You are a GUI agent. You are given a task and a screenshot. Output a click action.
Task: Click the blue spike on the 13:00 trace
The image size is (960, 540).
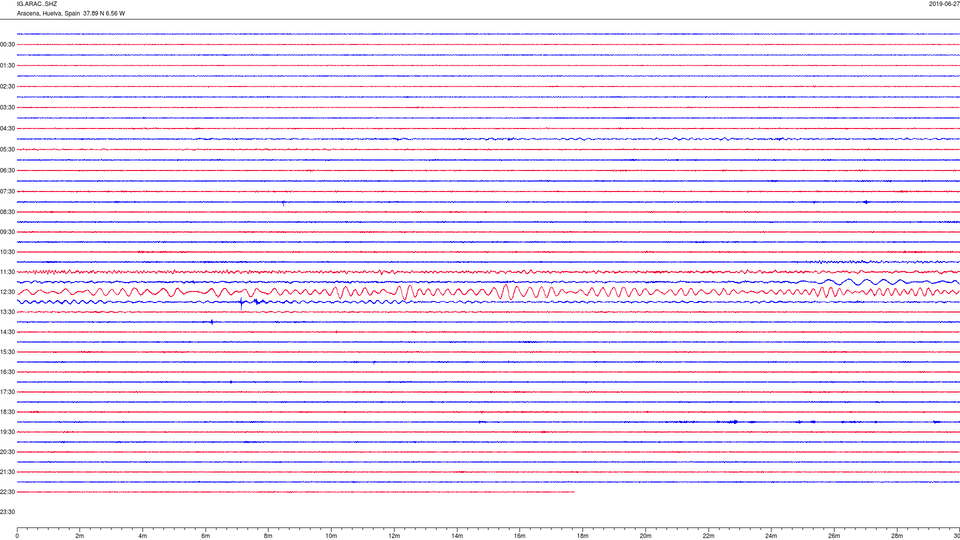[241, 302]
